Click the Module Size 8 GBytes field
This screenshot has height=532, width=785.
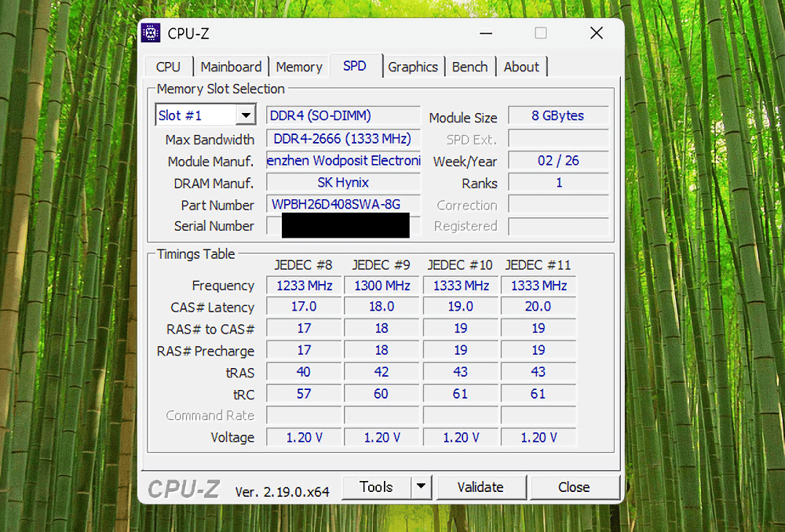[557, 115]
